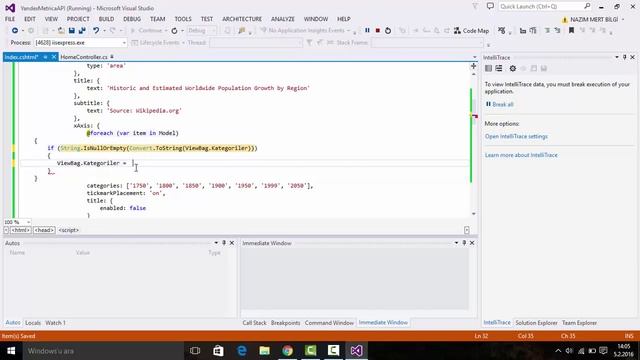Switch to the HomeController.cs tab
640x360 pixels.
(x=84, y=57)
